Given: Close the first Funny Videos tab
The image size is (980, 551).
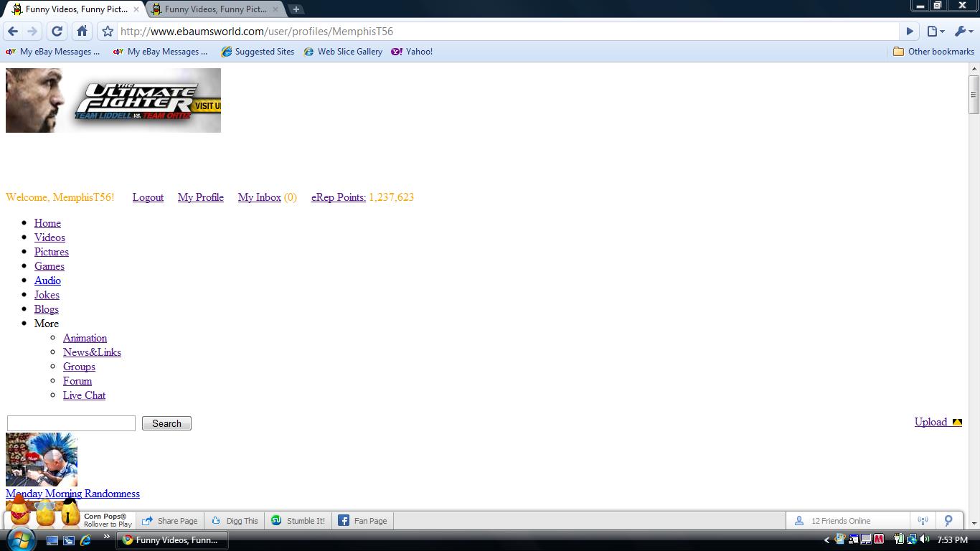Looking at the screenshot, I should pyautogui.click(x=136, y=9).
